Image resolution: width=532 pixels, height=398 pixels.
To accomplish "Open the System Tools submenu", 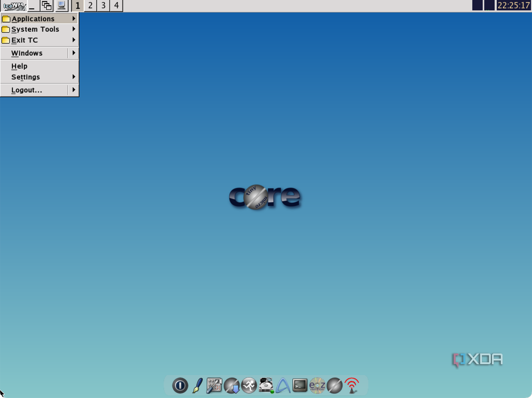I will [x=39, y=29].
